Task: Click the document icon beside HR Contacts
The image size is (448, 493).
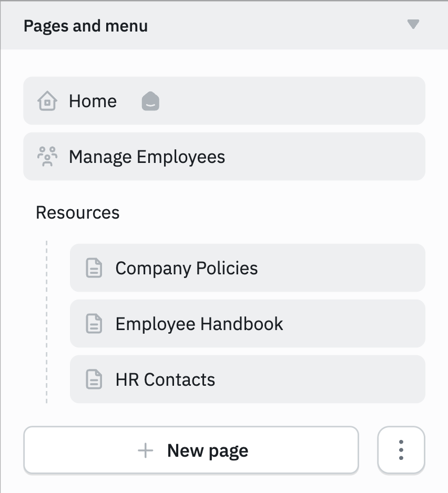Action: [x=94, y=379]
